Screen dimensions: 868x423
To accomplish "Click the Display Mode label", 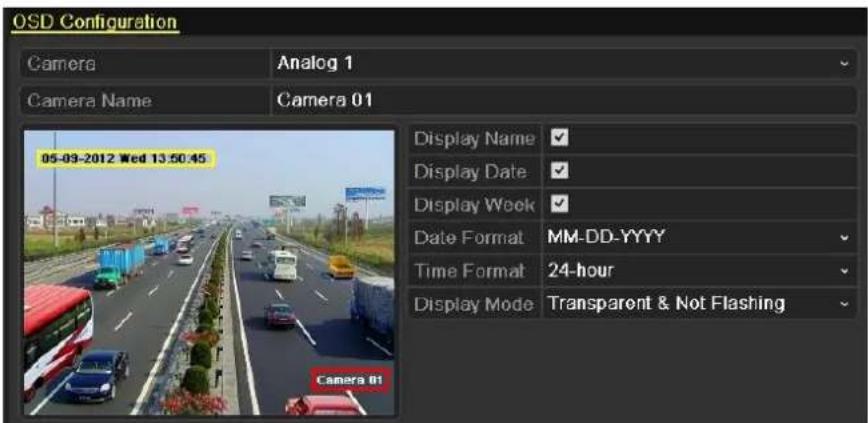I will click(474, 304).
